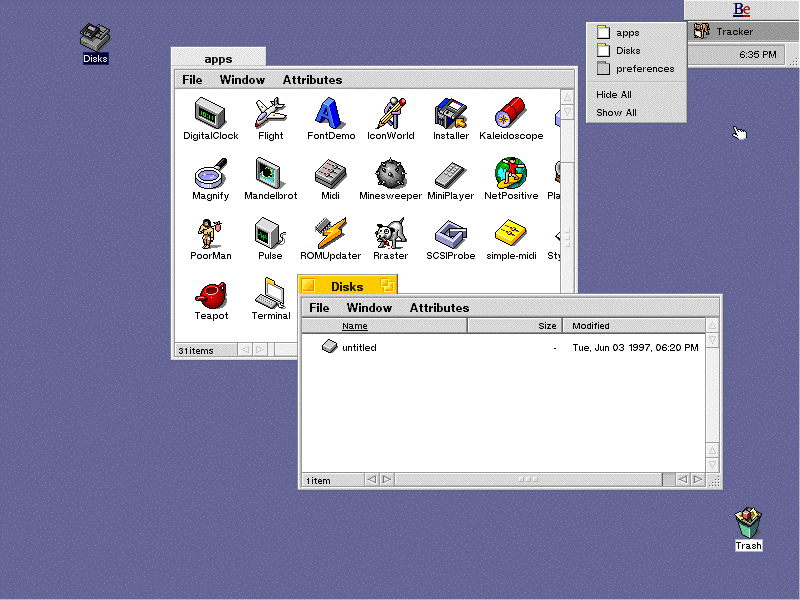Choose Disks in the Tracker window list
Viewport: 800px width, 600px height.
click(x=636, y=51)
